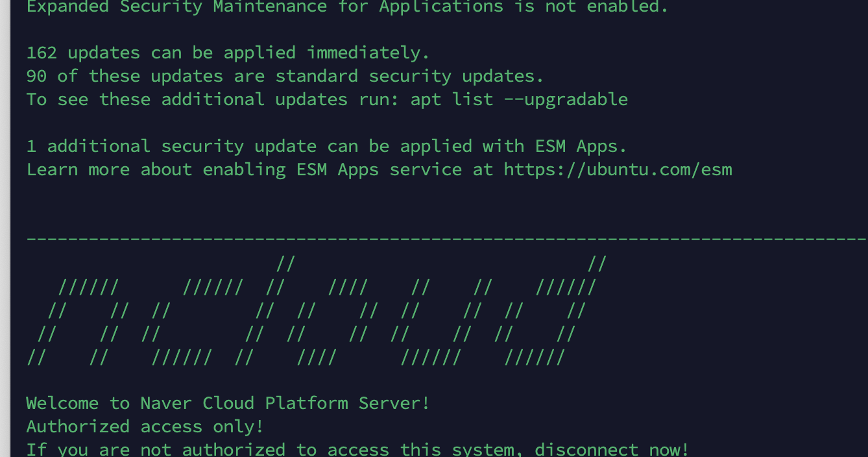Click '90 of these updates are standard security updates.'
Viewport: 868px width, 457px height.
pyautogui.click(x=285, y=76)
